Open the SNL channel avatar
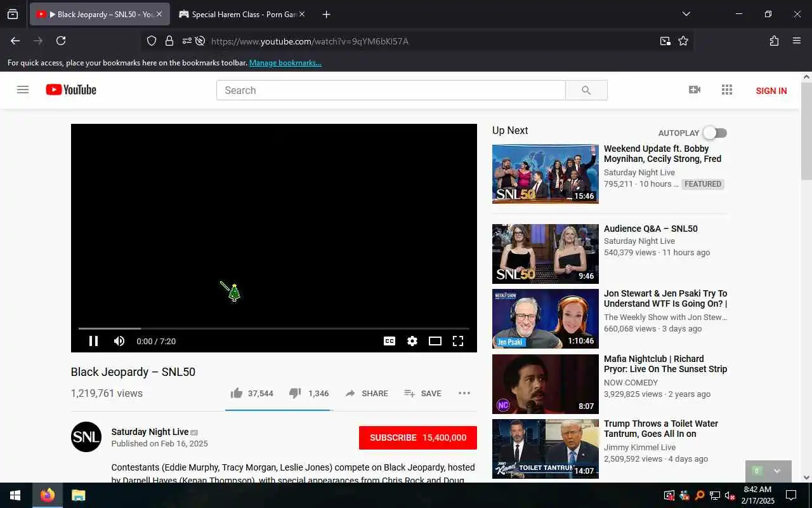 pyautogui.click(x=86, y=437)
